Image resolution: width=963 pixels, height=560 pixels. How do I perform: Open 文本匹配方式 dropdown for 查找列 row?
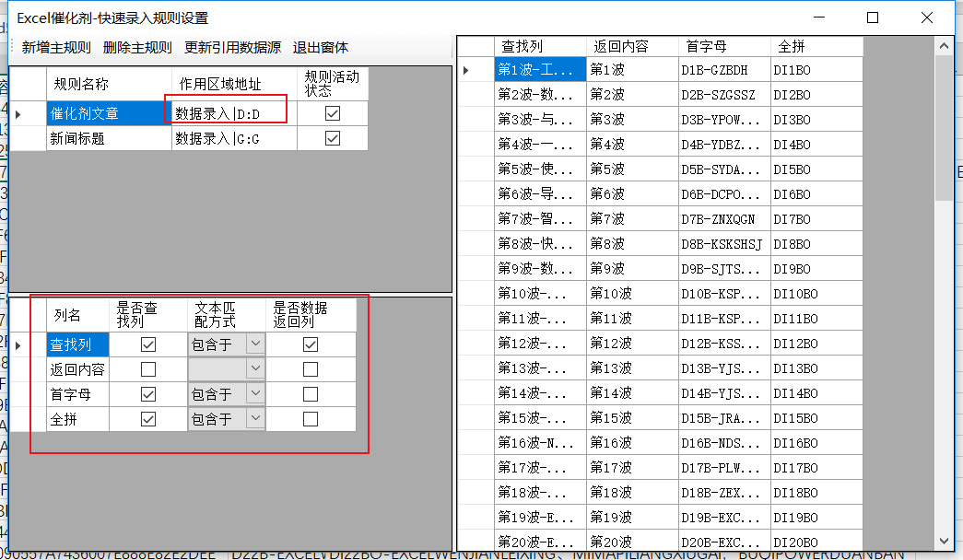(255, 344)
